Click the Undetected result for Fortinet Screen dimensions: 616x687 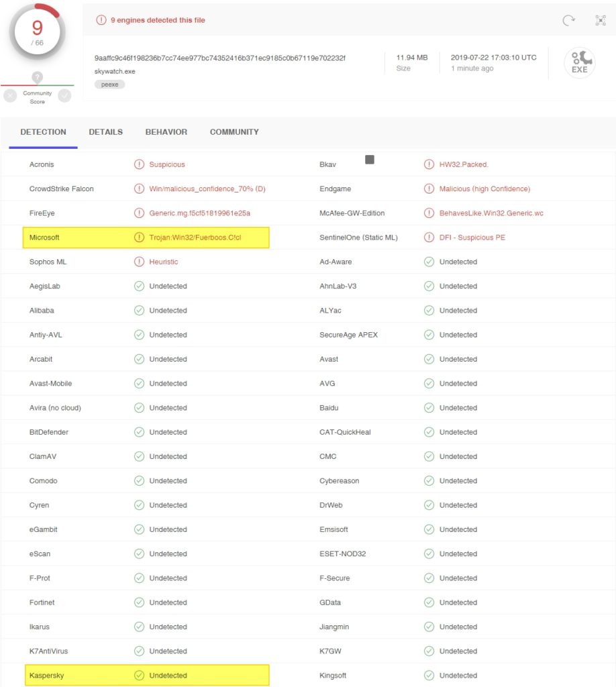[x=168, y=602]
